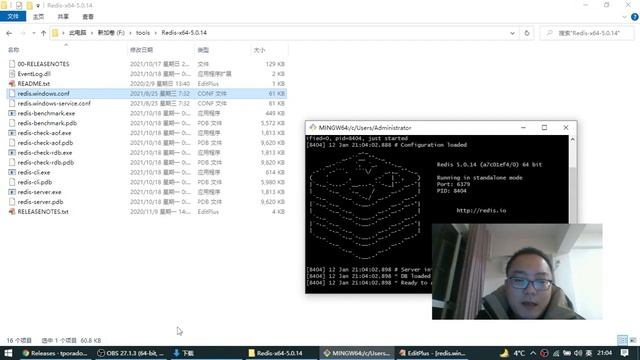Select the 00-RELEASENOTES file icon

[12, 64]
